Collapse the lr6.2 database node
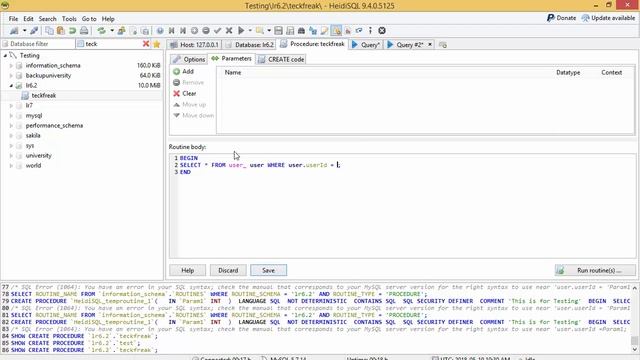This screenshot has height=360, width=640. pos(11,85)
